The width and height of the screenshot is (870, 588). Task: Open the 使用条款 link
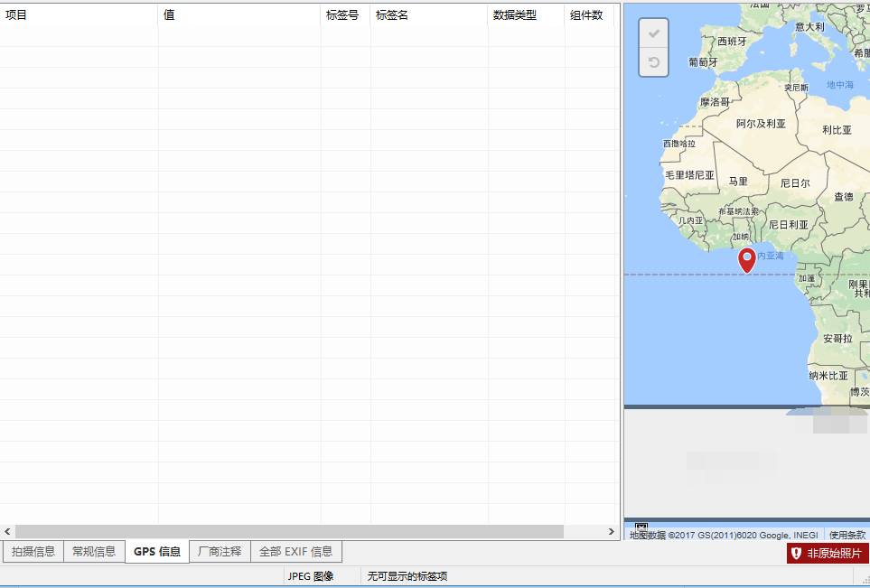pos(847,534)
